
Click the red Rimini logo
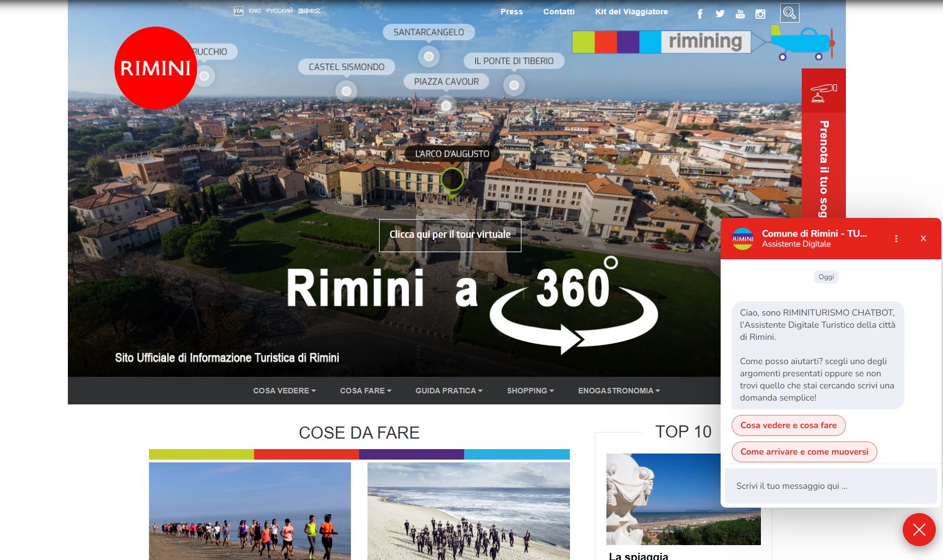(156, 68)
